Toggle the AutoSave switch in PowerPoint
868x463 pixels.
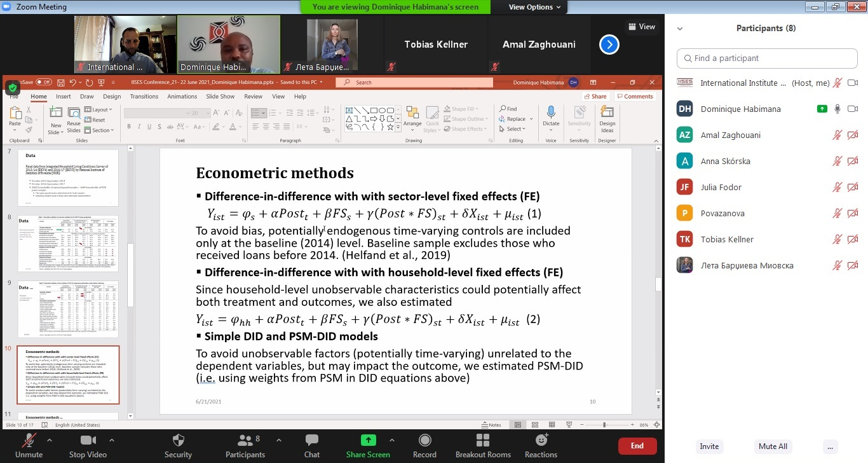pos(43,82)
